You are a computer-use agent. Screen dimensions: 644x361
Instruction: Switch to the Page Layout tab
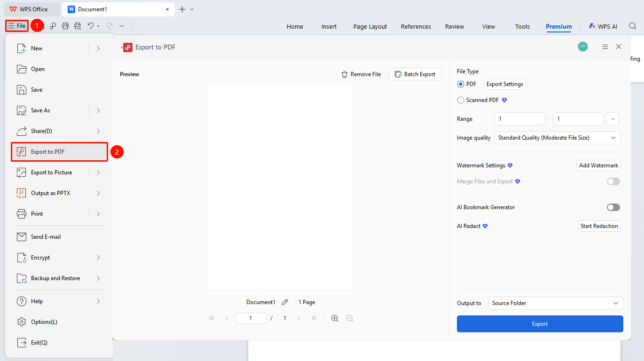point(370,27)
